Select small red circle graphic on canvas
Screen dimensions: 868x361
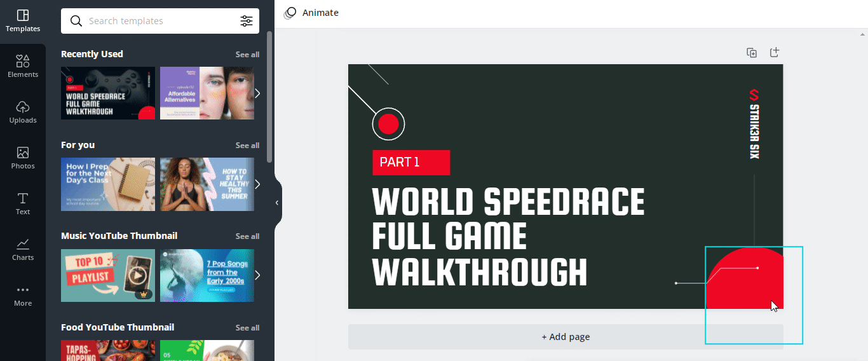(388, 124)
